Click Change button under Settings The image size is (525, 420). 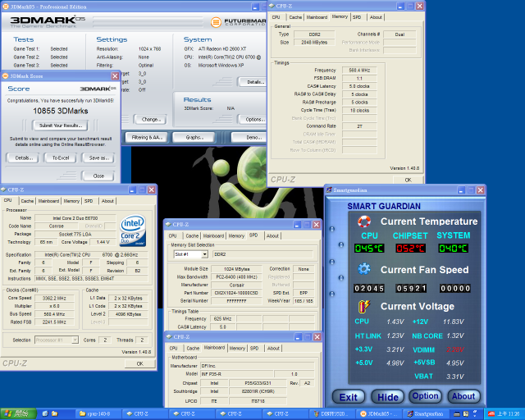coord(151,119)
